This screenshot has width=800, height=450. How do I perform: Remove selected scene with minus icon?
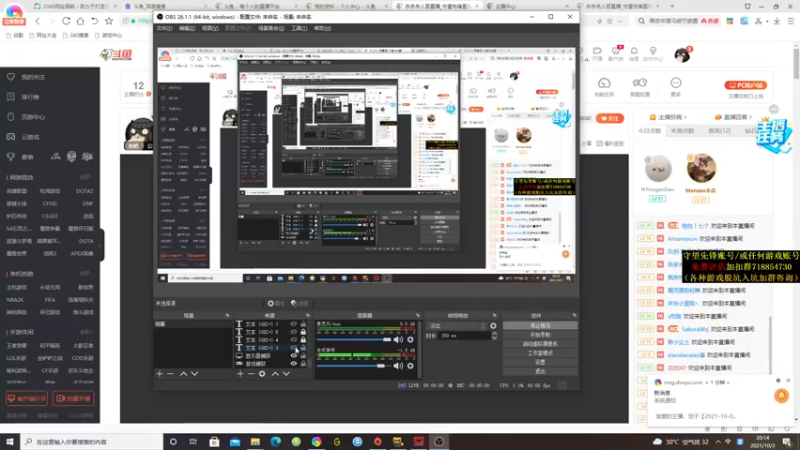click(x=170, y=374)
